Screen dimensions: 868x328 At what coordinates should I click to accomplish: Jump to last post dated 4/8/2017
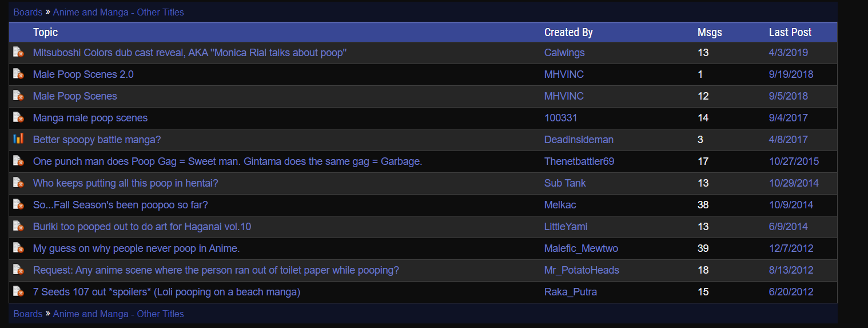pyautogui.click(x=789, y=140)
